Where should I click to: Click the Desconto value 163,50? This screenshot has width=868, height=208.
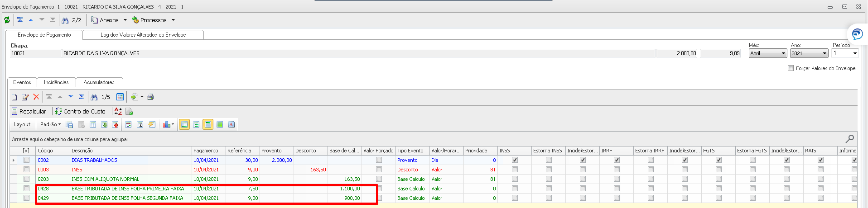[318, 170]
